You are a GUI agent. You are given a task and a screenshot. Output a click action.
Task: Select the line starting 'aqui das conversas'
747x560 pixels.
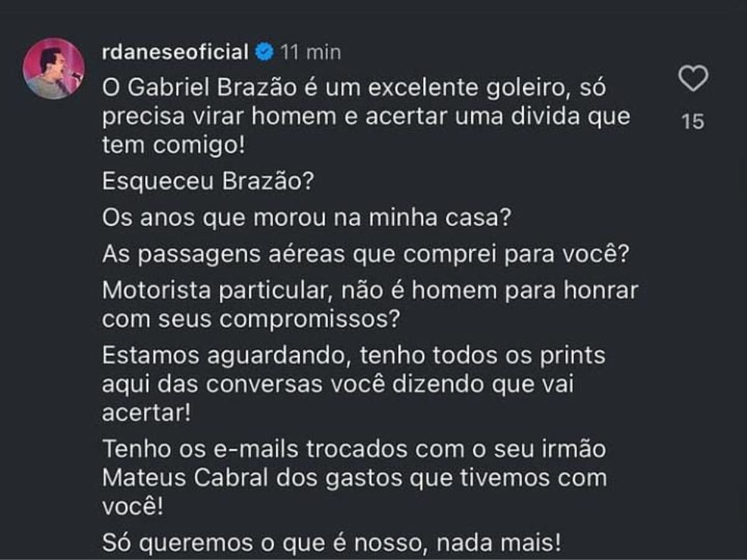click(337, 385)
